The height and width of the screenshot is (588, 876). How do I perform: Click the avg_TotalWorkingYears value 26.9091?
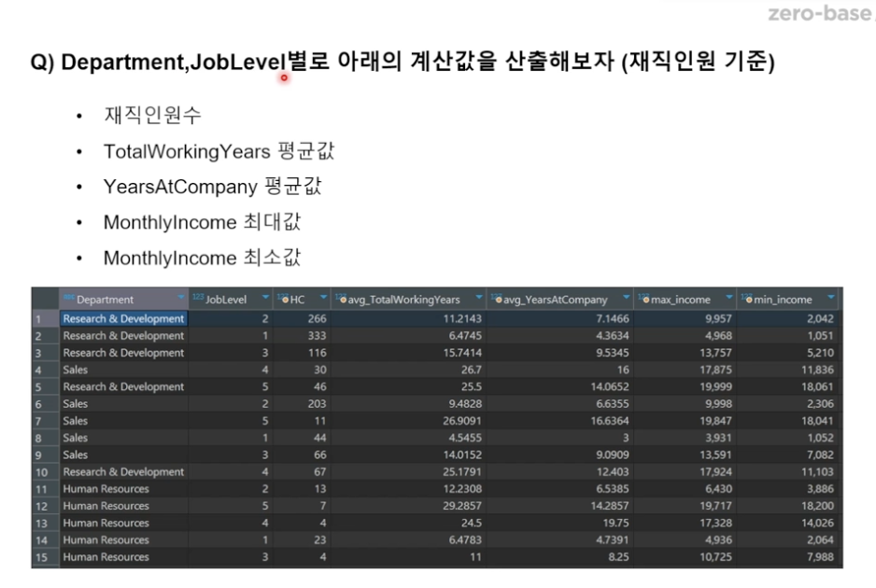462,421
